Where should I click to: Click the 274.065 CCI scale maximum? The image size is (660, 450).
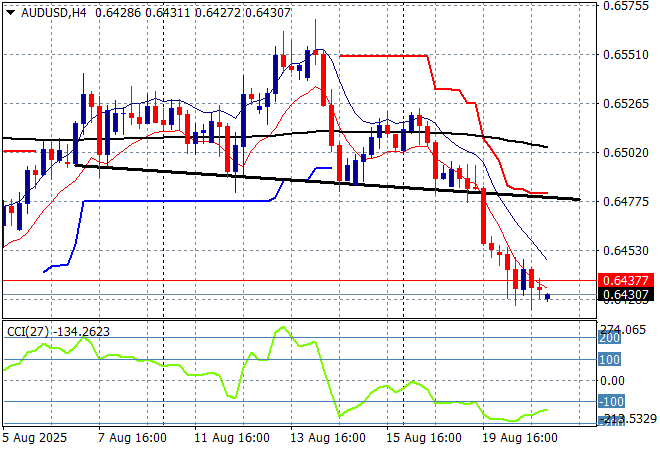tap(623, 329)
